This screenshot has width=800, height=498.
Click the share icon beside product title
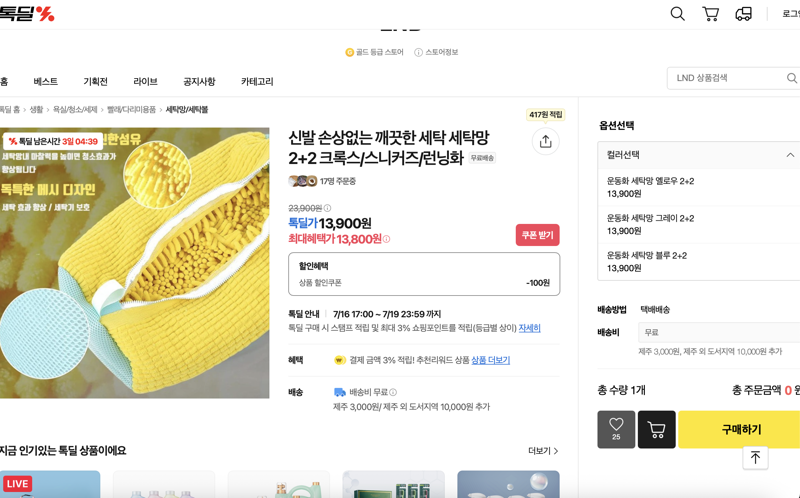coord(545,141)
